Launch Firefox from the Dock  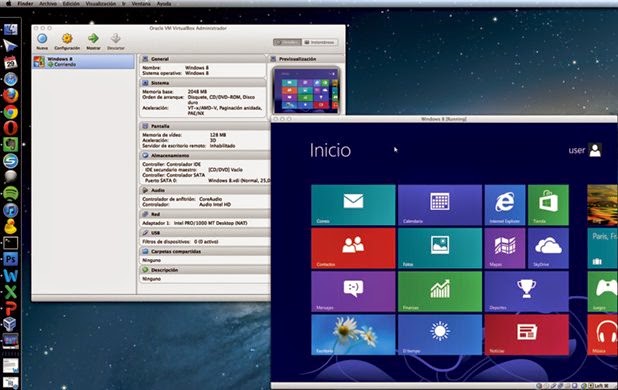click(11, 96)
